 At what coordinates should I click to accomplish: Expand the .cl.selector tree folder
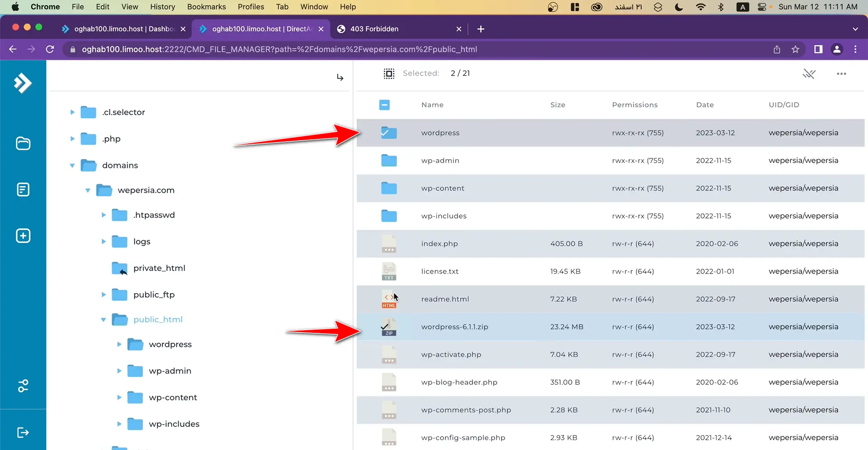tap(72, 112)
